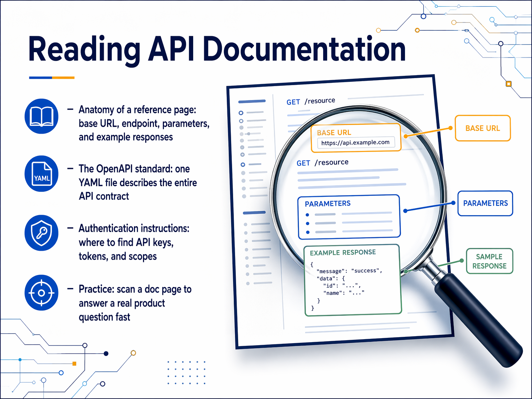Image resolution: width=532 pixels, height=399 pixels.
Task: Click the shield with key icon
Action: point(42,233)
